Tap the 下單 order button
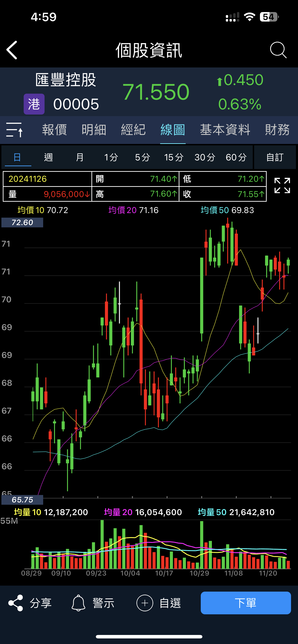 pos(246,603)
